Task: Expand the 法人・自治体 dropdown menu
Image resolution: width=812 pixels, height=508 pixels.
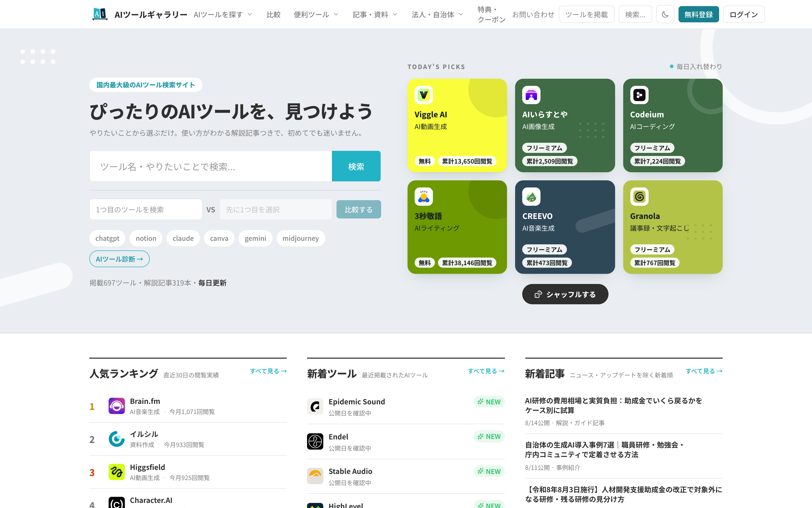Action: [437, 14]
